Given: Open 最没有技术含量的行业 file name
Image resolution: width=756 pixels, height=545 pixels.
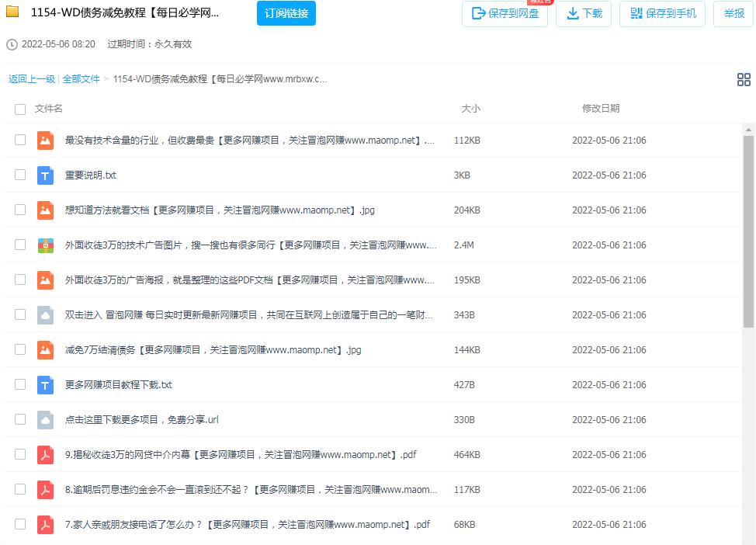Looking at the screenshot, I should pyautogui.click(x=250, y=141).
